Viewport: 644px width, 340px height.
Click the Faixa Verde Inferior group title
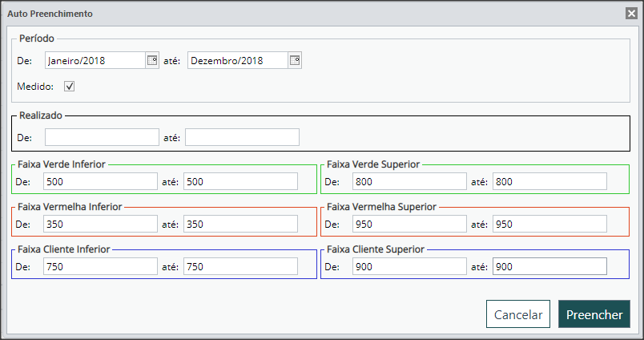point(62,164)
